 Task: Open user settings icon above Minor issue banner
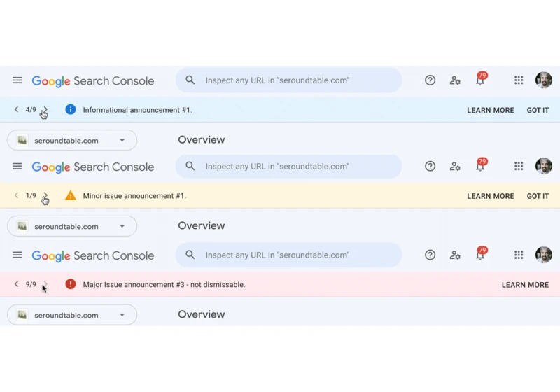coord(454,167)
